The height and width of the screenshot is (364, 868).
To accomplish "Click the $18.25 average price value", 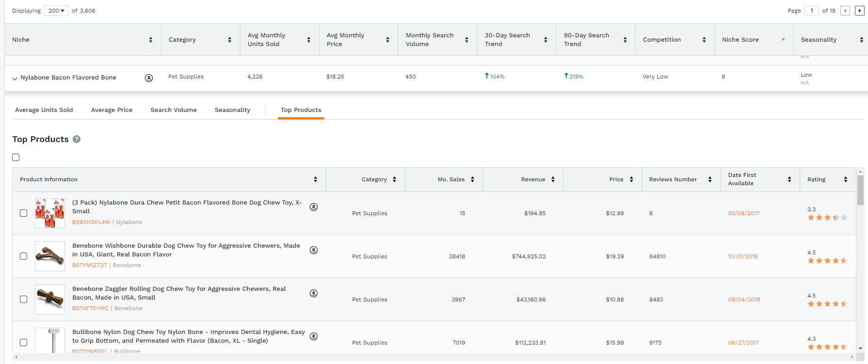I will tap(335, 77).
